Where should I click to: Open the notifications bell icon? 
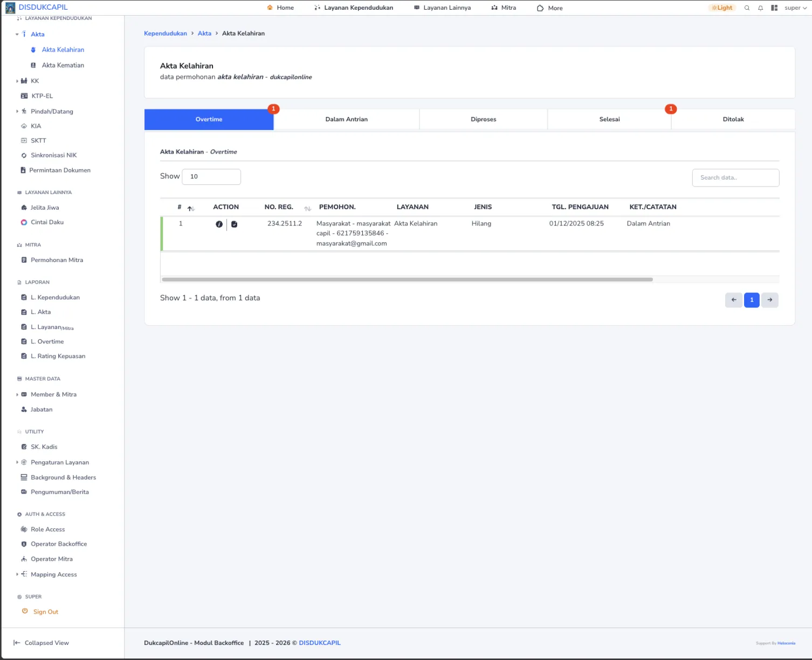pos(760,8)
